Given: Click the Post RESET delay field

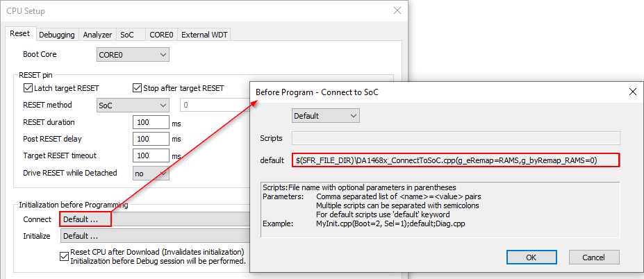Looking at the screenshot, I should click(151, 139).
